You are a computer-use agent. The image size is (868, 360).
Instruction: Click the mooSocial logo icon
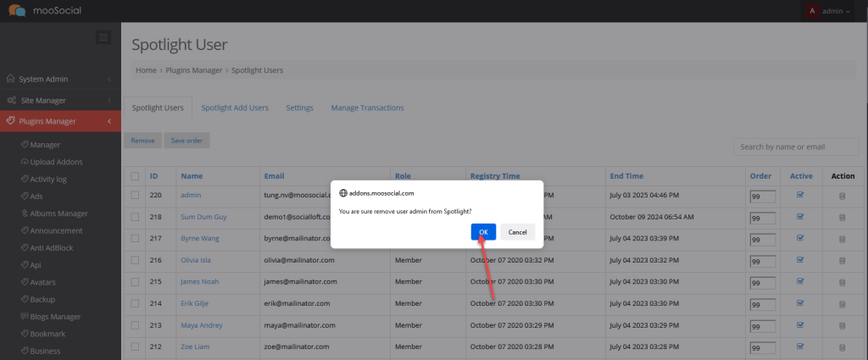point(17,10)
